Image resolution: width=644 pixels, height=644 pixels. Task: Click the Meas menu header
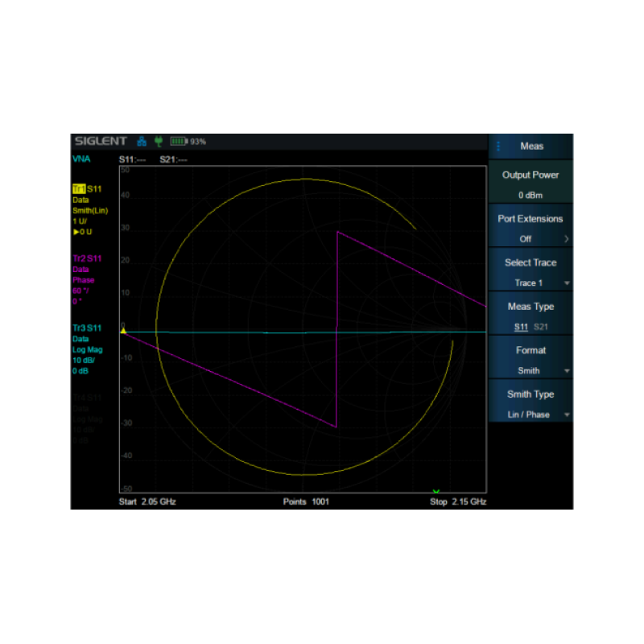pos(531,147)
